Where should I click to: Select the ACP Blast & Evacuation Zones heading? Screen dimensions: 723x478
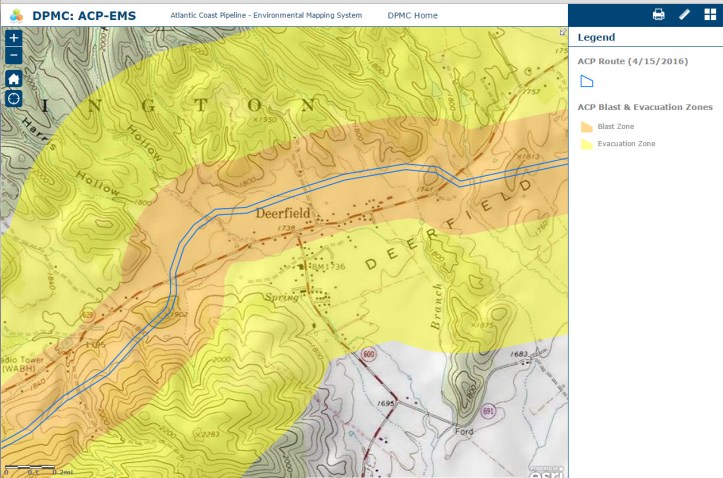tap(645, 107)
